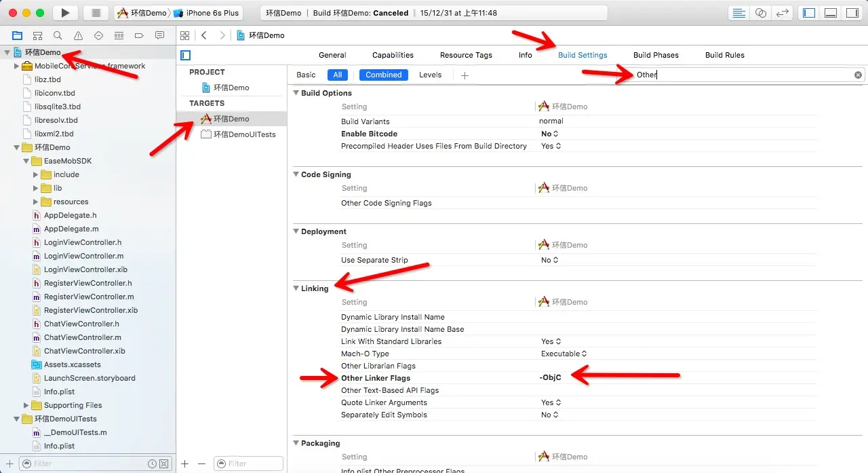
Task: Open the Breakpoint navigator
Action: (x=140, y=35)
